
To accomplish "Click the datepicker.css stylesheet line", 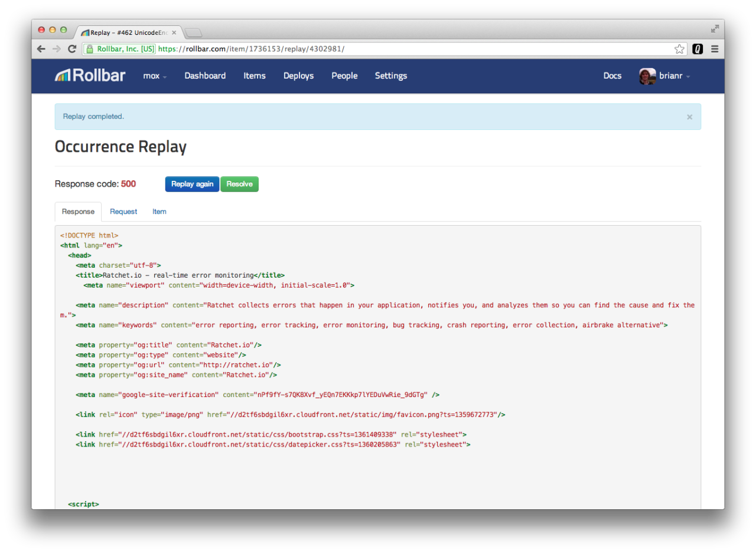I will (273, 444).
